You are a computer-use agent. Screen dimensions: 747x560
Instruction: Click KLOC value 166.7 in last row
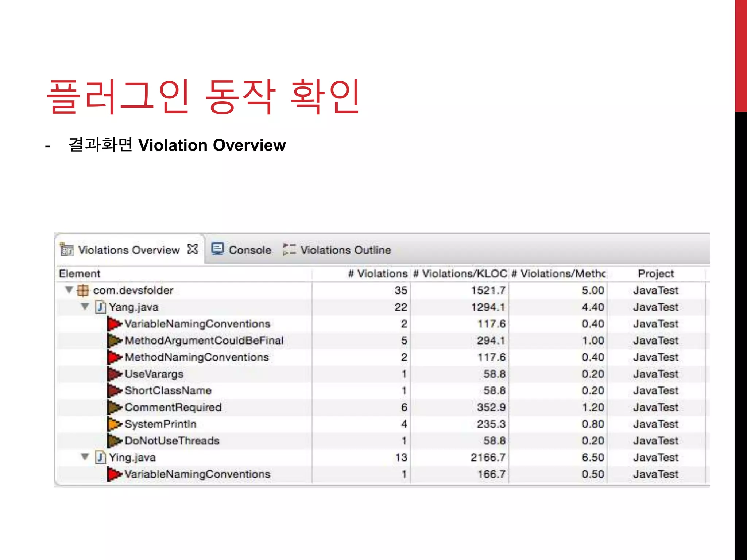pyautogui.click(x=492, y=474)
